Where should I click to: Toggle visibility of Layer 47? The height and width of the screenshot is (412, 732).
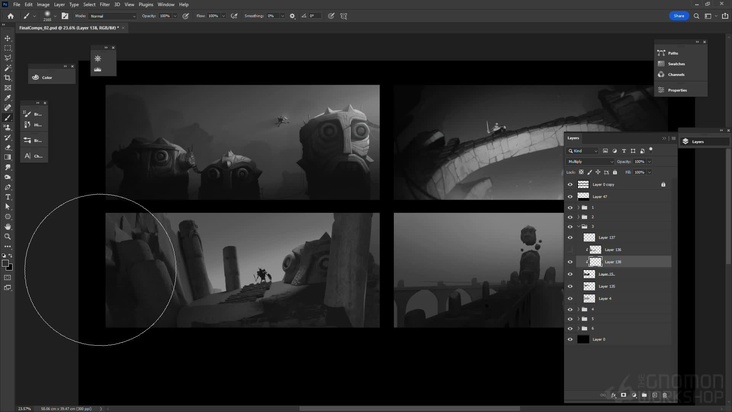570,197
